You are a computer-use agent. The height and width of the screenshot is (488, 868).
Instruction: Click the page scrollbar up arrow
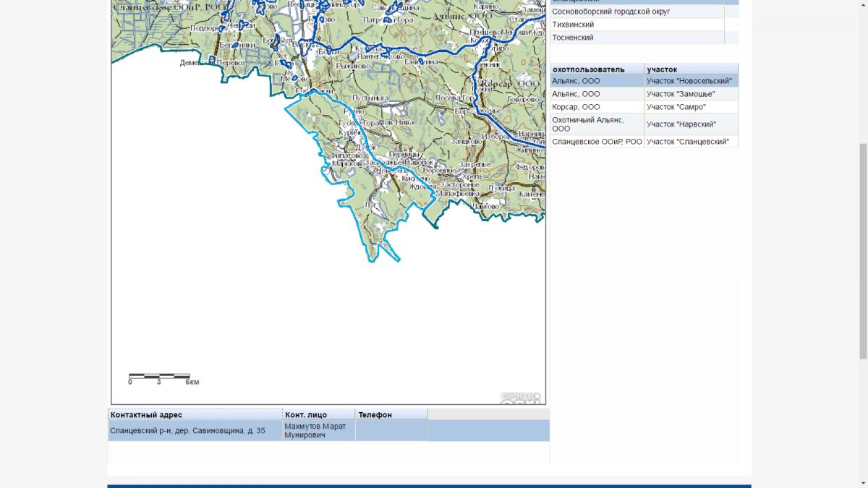862,4
